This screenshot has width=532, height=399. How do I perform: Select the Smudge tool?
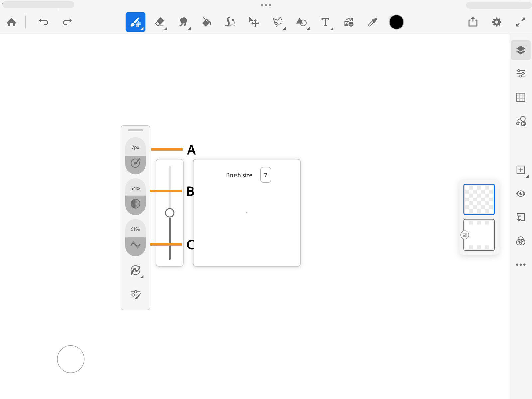[x=183, y=22]
